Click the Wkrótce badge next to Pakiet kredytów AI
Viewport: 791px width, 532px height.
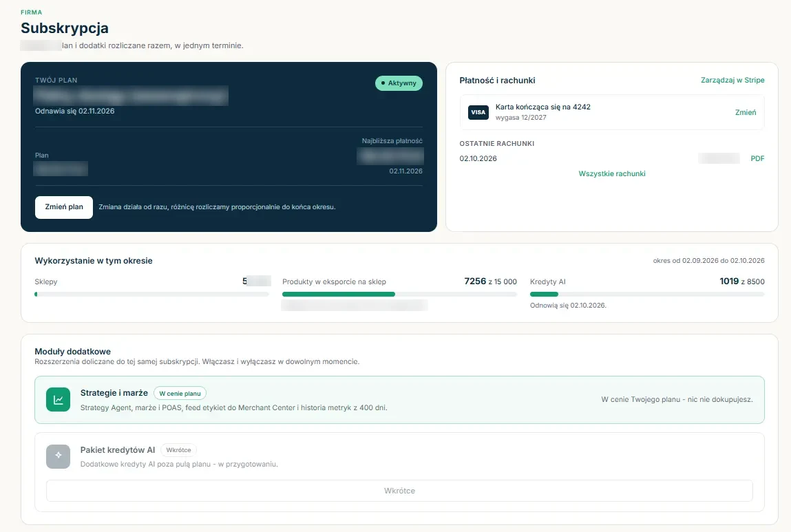[178, 450]
